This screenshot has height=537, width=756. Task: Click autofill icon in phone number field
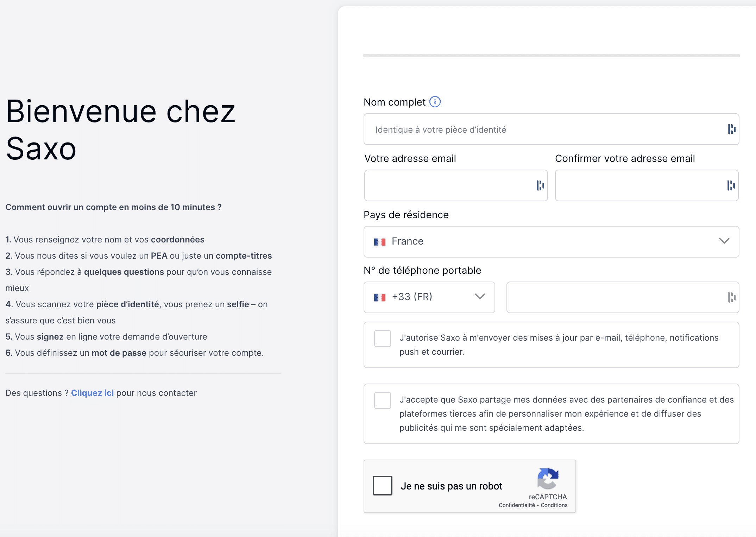[x=732, y=297]
